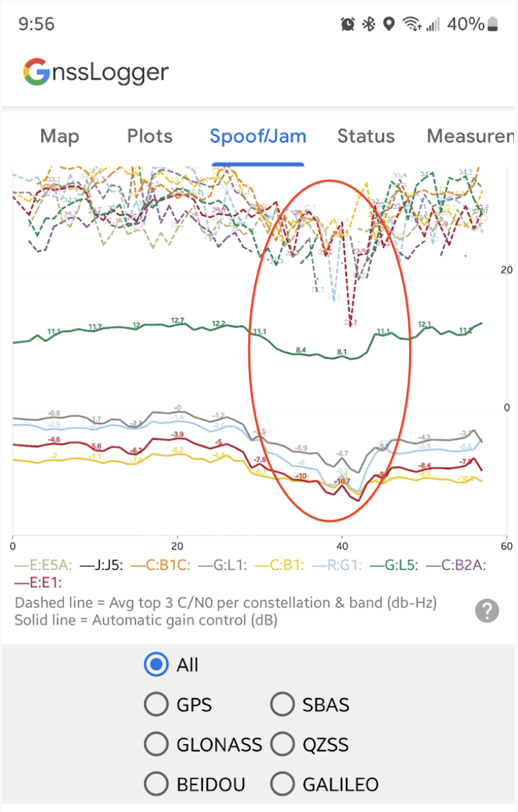Click the yellow E:E5A legend color mark
Image resolution: width=518 pixels, height=812 pixels.
[x=22, y=564]
